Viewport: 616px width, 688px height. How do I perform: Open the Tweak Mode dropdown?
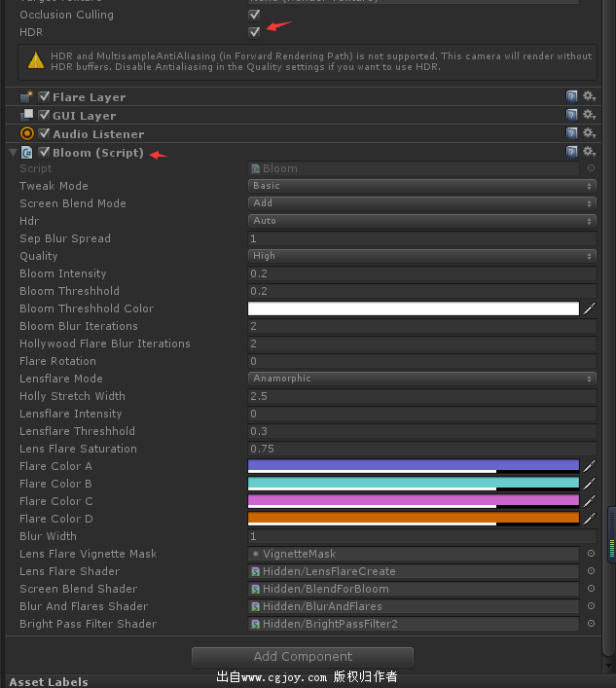(x=421, y=186)
